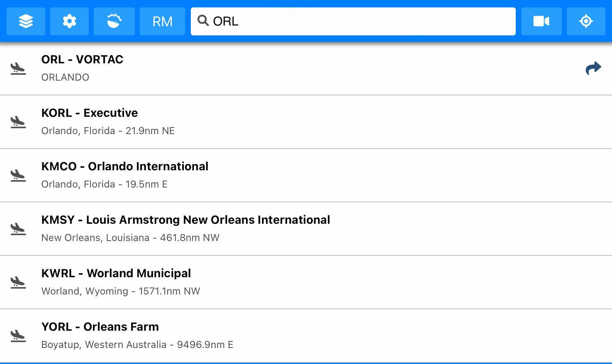Click 'Boyatup, Western Australia - 9496.9nm E' text
Image resolution: width=612 pixels, height=364 pixels.
coord(137,345)
